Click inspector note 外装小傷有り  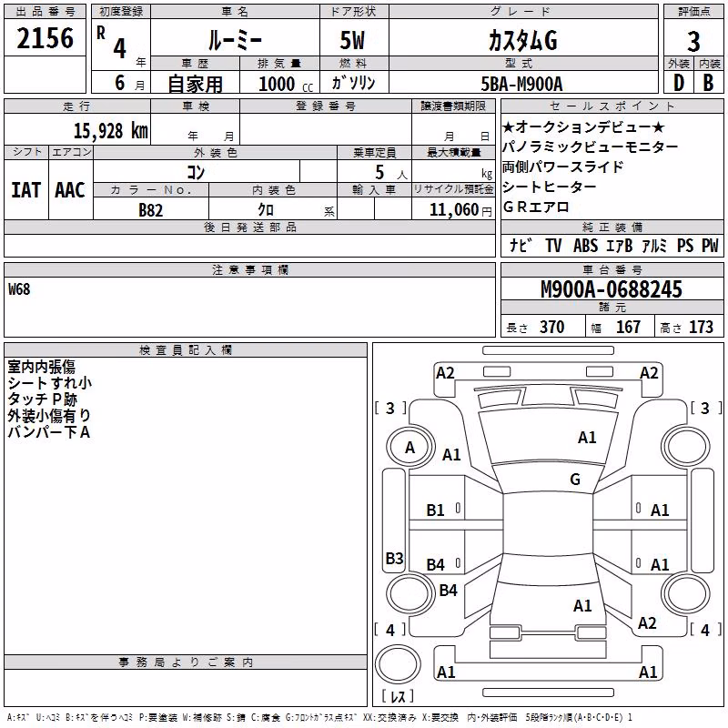tap(49, 416)
